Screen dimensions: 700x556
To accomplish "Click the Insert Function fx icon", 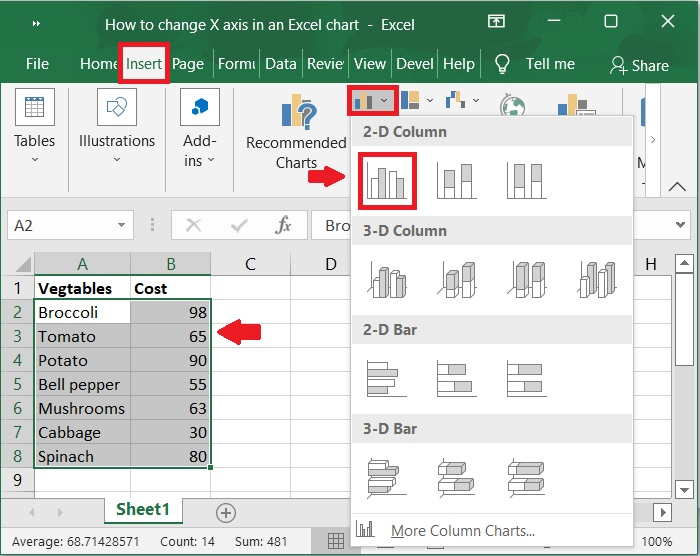I will point(283,225).
